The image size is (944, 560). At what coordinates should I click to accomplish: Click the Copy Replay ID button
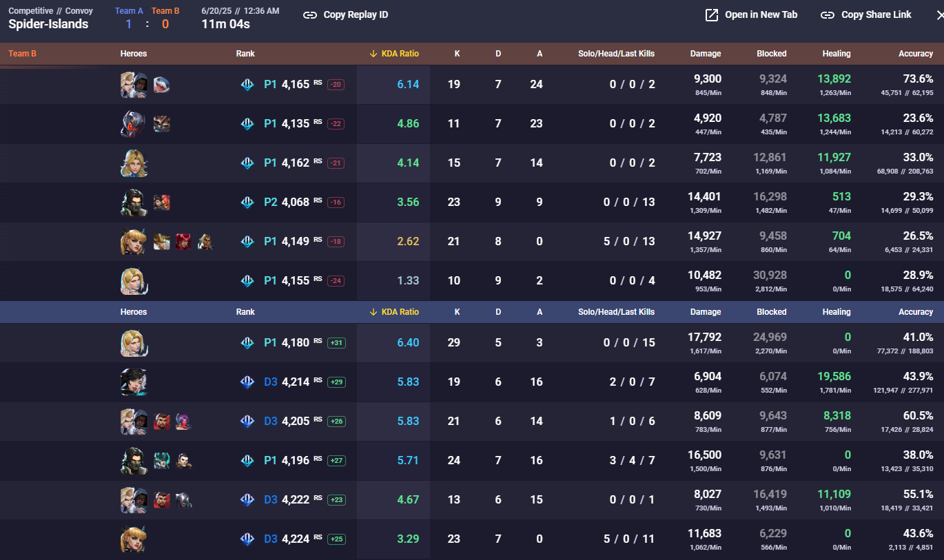pos(346,15)
